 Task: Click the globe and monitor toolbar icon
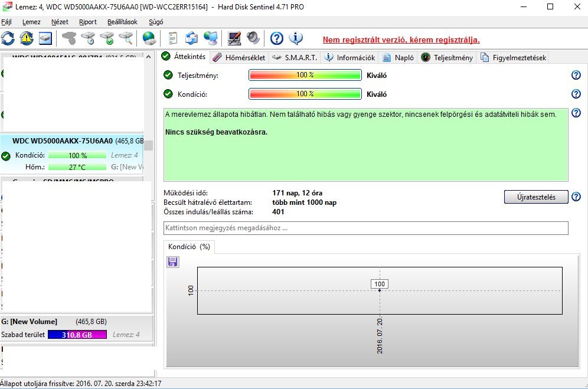211,38
